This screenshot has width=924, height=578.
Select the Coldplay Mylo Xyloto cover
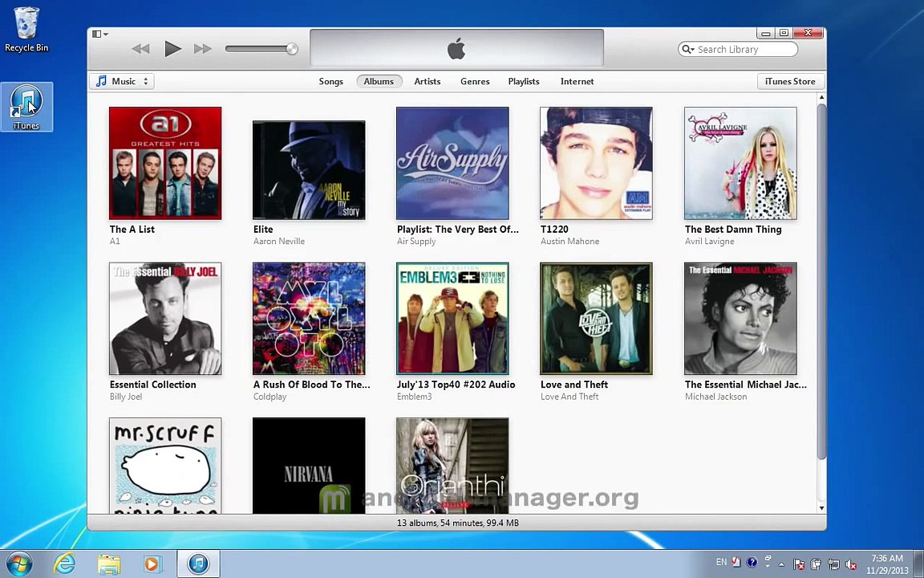pos(309,319)
